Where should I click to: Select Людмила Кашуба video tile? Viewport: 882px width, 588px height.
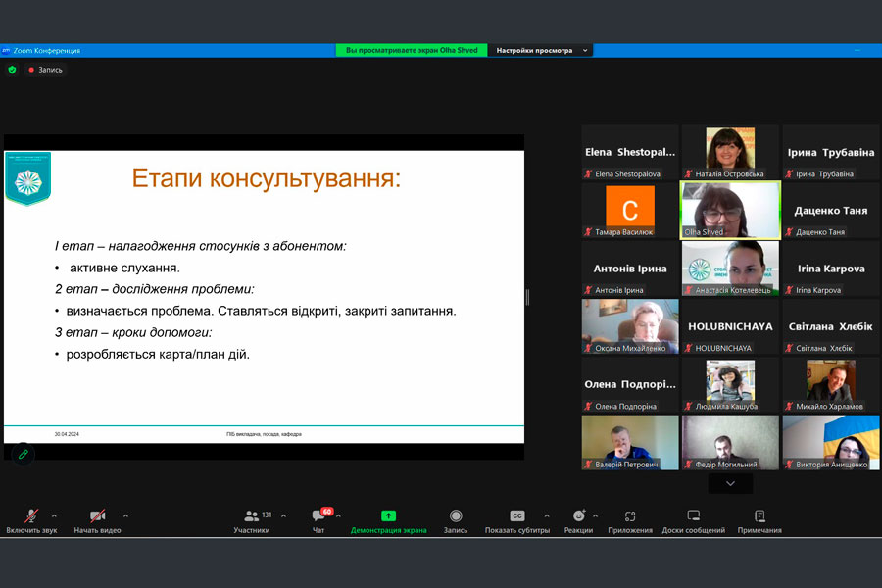730,384
